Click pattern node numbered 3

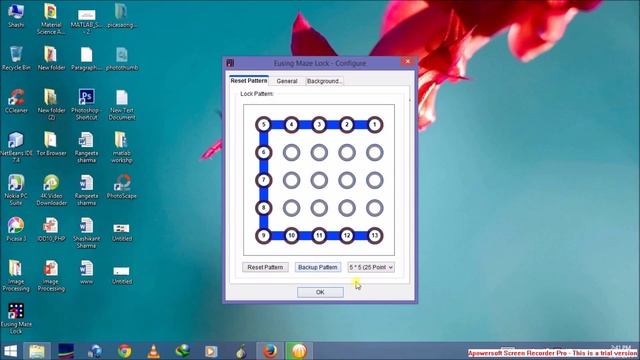tap(319, 124)
